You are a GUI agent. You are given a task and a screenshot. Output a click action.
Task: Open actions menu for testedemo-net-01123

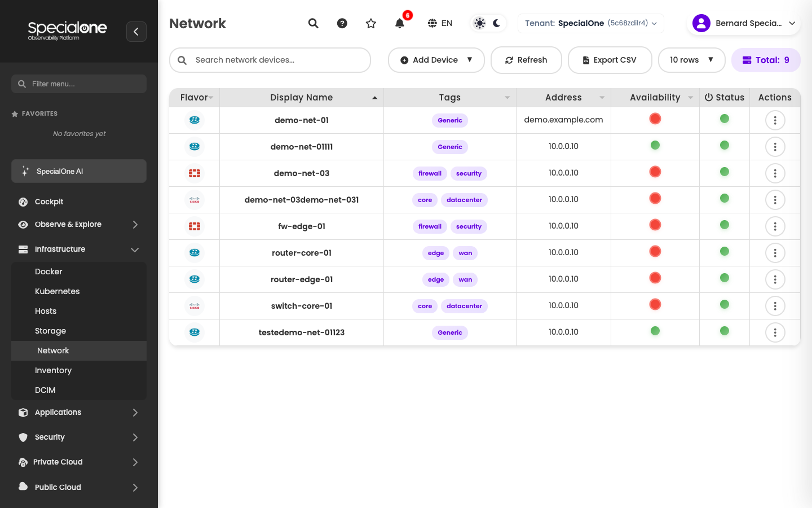coord(775,332)
